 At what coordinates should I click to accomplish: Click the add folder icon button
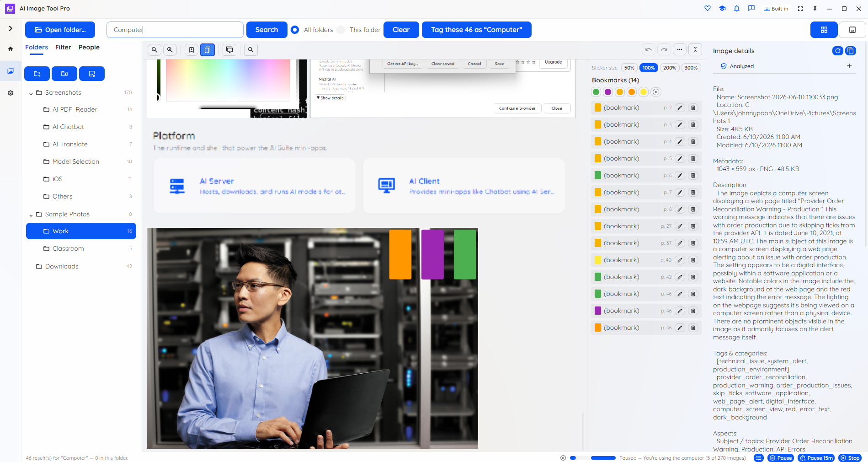tap(37, 74)
